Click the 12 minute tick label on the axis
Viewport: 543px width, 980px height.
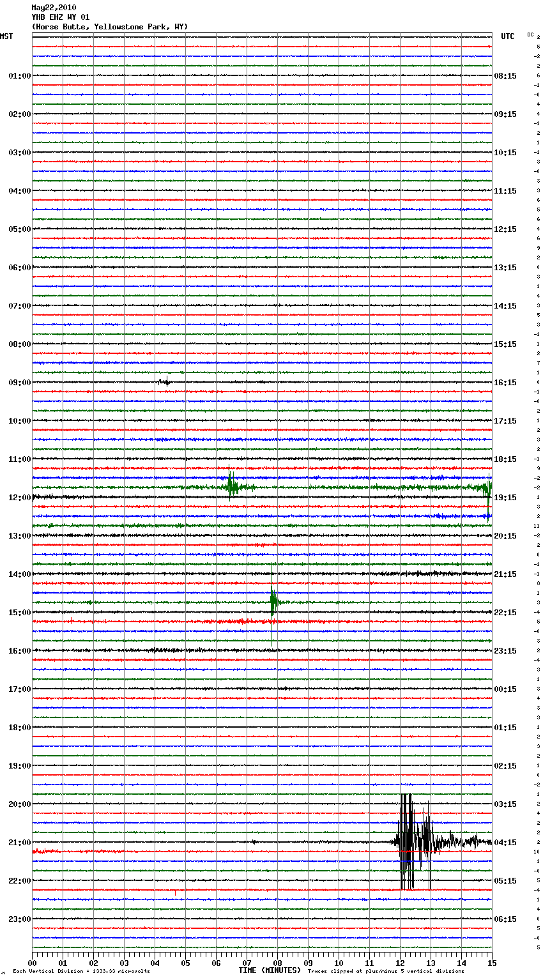click(x=400, y=963)
